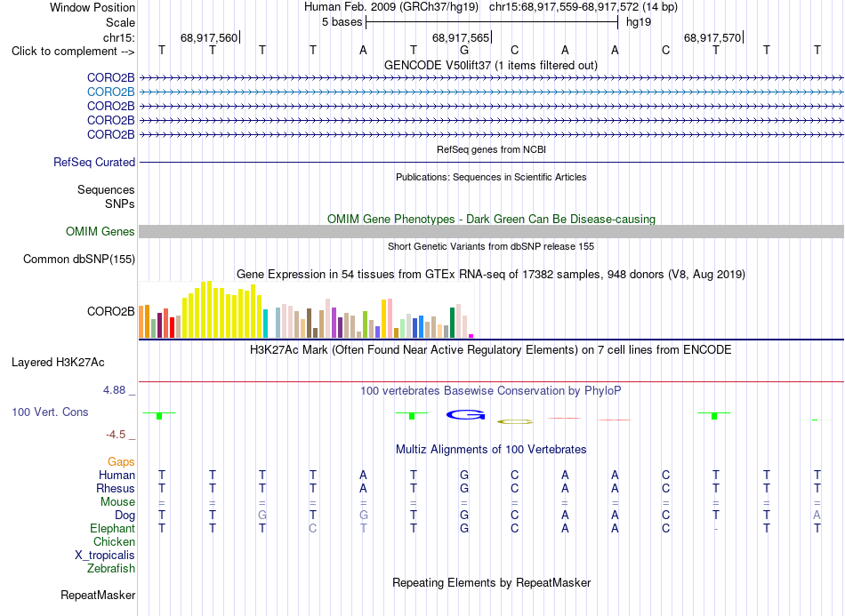The height and width of the screenshot is (616, 845).
Task: Click 'Multiz Alignments of 100 Vertebrates' title
Action: [x=491, y=449]
